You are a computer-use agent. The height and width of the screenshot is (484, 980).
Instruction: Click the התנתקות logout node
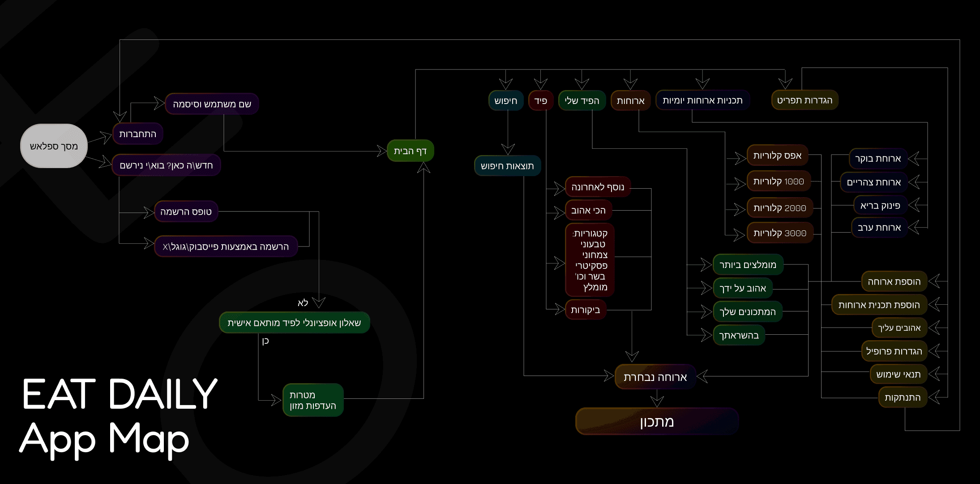tap(902, 398)
